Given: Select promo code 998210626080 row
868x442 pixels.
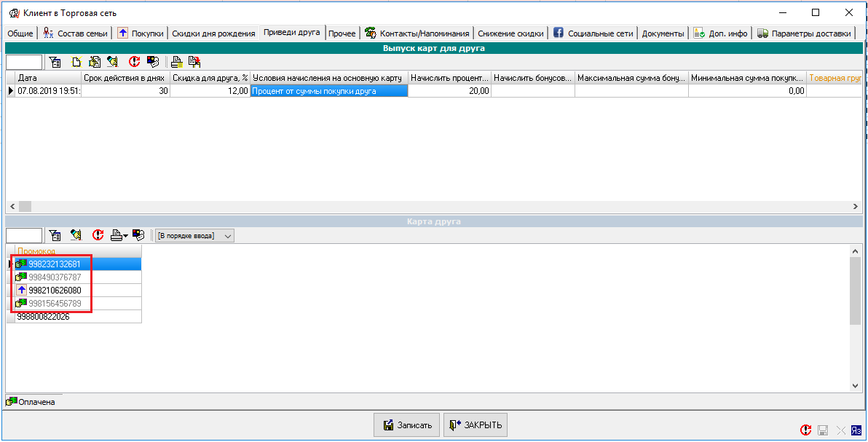Looking at the screenshot, I should 55,290.
